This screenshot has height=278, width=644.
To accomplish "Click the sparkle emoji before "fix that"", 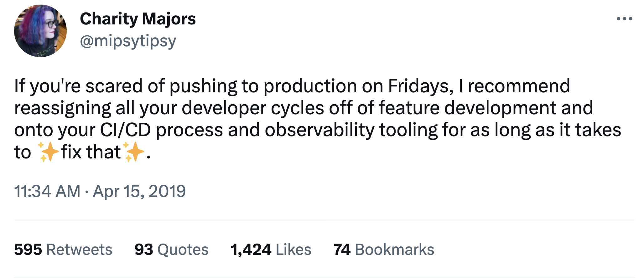I will pos(48,152).
